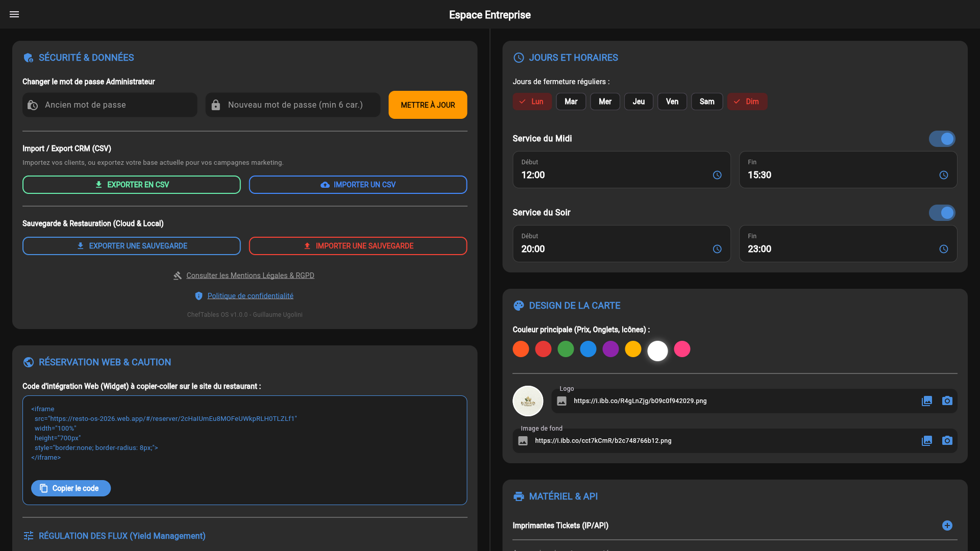The width and height of the screenshot is (980, 551).
Task: Open the Politique de confidentialité link
Action: click(x=250, y=296)
